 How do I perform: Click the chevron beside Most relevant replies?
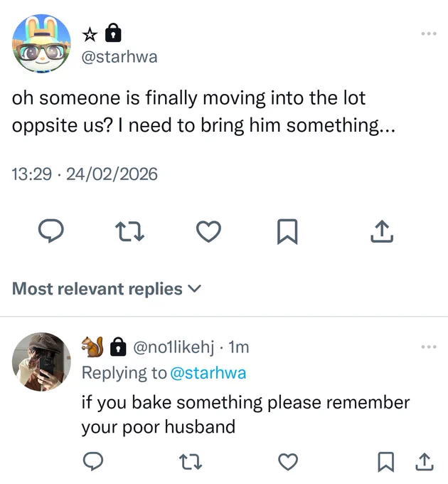195,288
